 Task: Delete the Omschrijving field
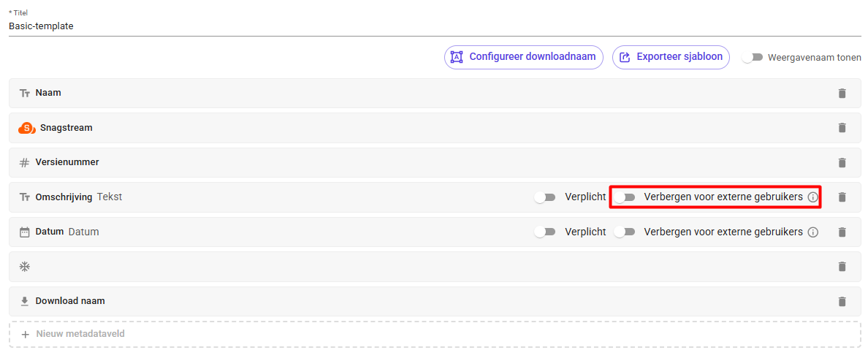pyautogui.click(x=842, y=197)
